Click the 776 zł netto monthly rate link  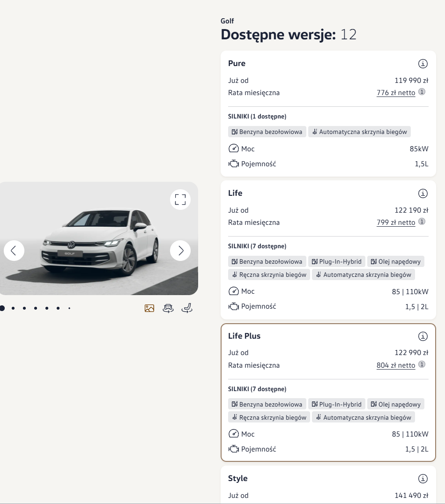coord(396,93)
